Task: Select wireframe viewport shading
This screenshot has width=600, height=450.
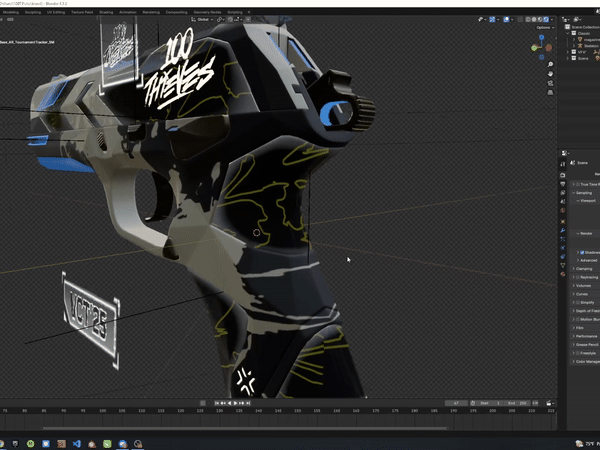Action: click(528, 19)
